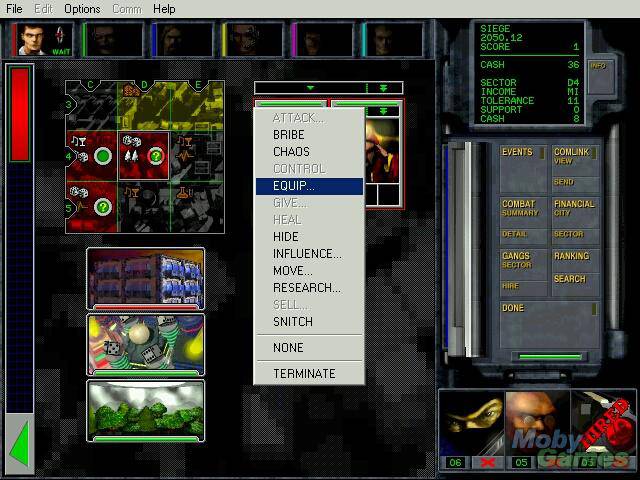
Task: Click the double green down arrow in the top bar
Action: (383, 88)
